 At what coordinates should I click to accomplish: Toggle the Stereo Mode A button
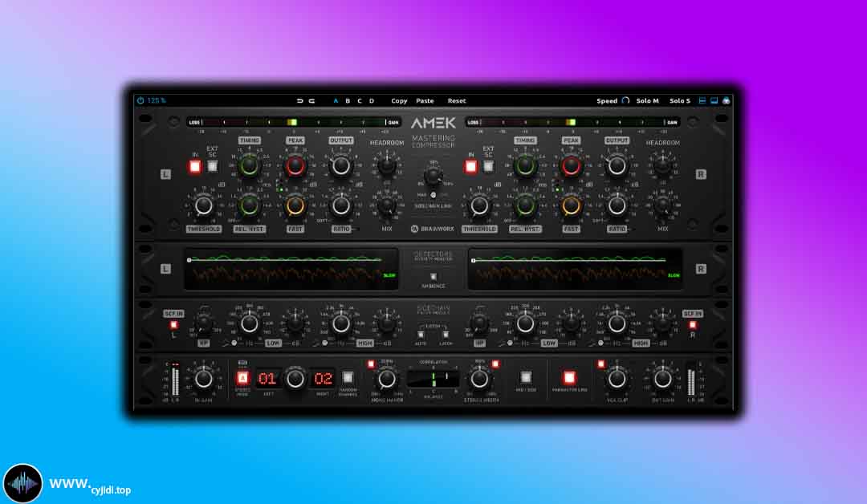[242, 378]
